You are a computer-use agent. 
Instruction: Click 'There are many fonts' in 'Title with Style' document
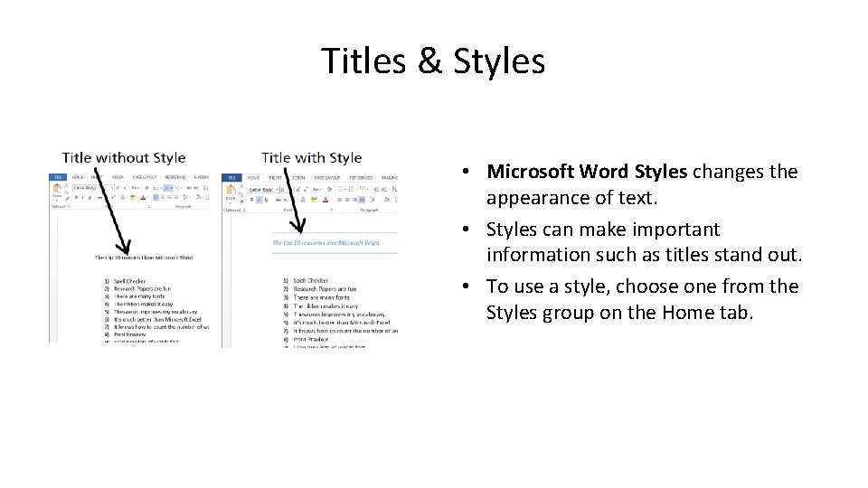coord(321,297)
